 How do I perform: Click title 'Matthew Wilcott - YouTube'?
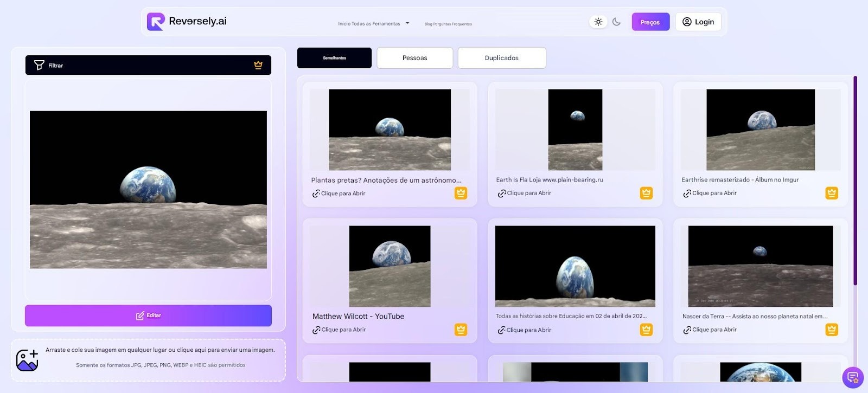click(358, 317)
